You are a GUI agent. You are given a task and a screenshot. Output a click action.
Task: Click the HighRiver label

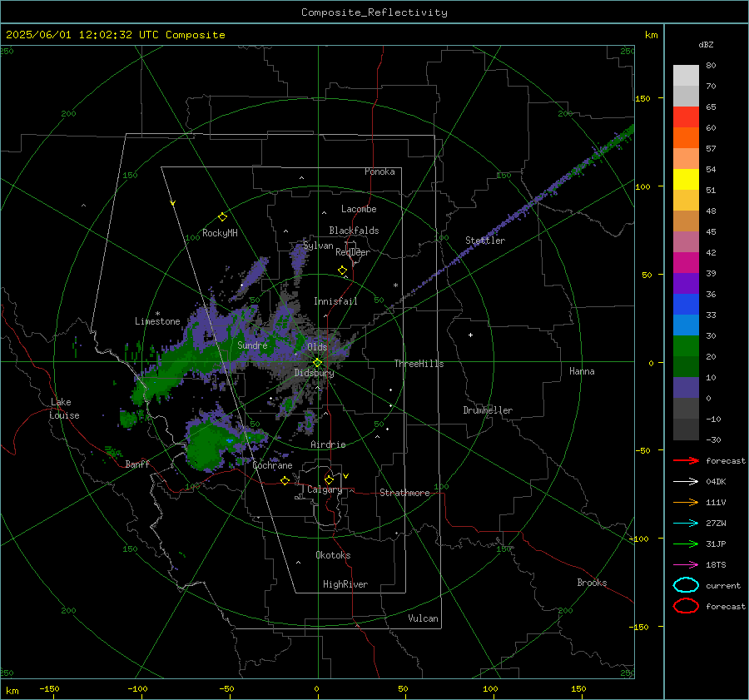345,584
